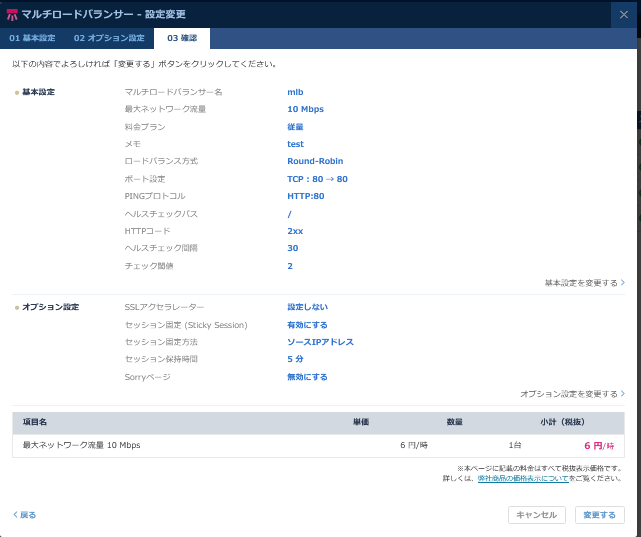Click the multi load balancer logo icon

pyautogui.click(x=12, y=14)
